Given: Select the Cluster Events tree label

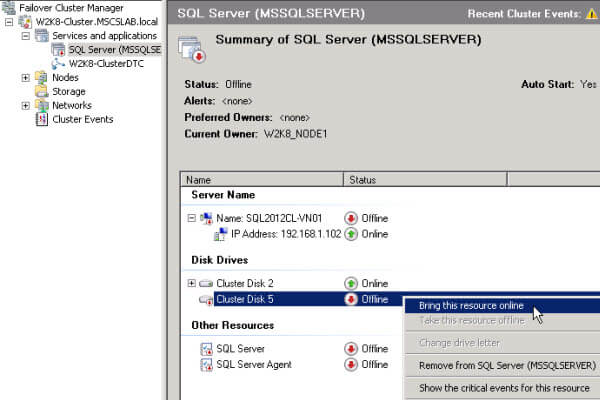Looking at the screenshot, I should click(x=83, y=119).
